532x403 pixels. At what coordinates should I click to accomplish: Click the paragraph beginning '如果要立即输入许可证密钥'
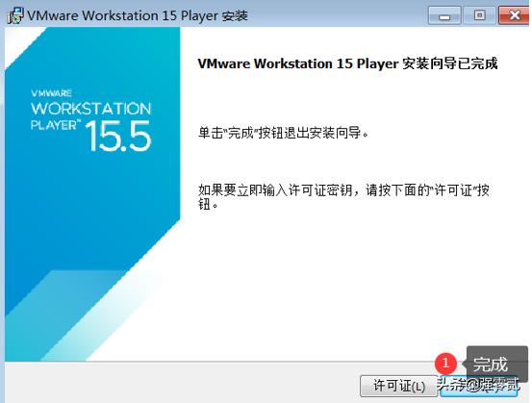(343, 197)
